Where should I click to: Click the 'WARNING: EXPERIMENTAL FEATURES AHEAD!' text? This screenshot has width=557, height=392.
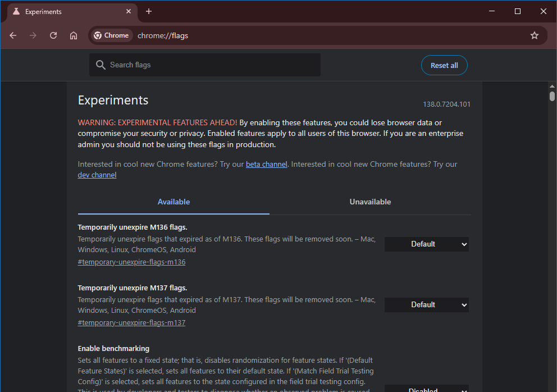pyautogui.click(x=157, y=122)
